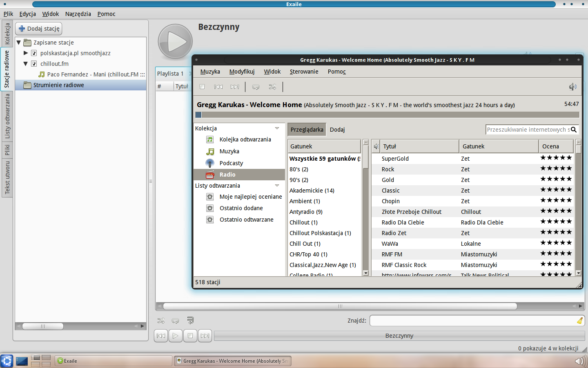Collapse the chillout.fm node
Screen dimensions: 588x368
tap(26, 64)
